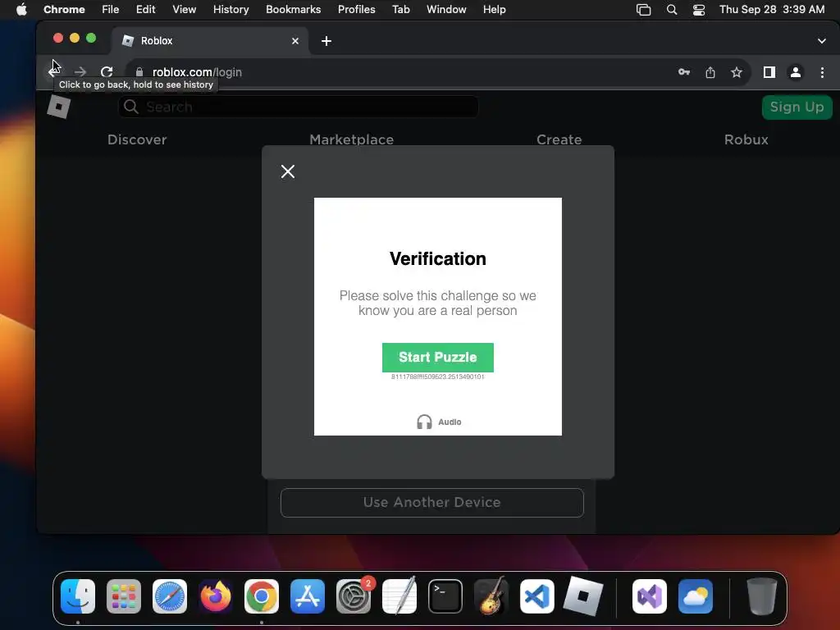Open Spotlight search in menu bar

pos(671,10)
